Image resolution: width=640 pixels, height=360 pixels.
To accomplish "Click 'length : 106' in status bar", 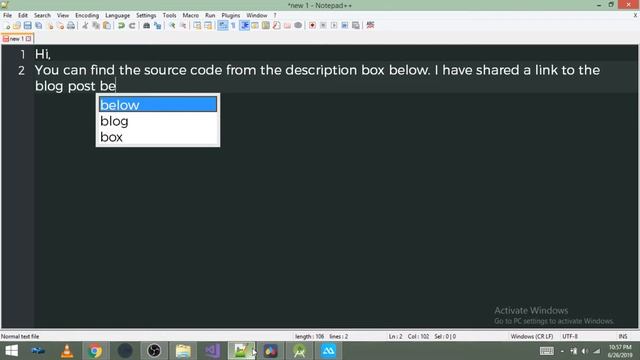I will [x=309, y=336].
